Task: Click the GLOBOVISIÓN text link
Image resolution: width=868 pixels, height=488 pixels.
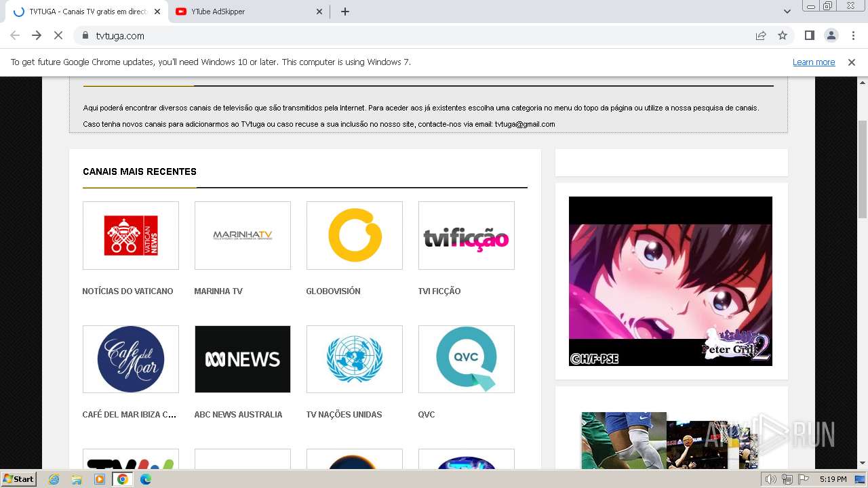Action: pos(333,291)
